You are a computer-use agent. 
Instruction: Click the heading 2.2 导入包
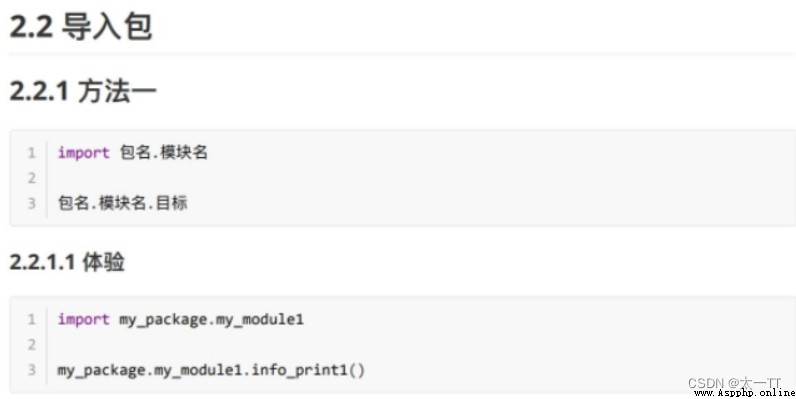81,26
